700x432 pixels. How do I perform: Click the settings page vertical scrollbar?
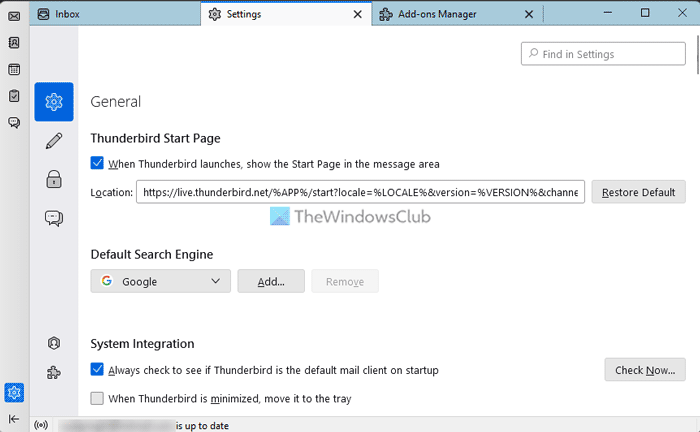coord(697,54)
